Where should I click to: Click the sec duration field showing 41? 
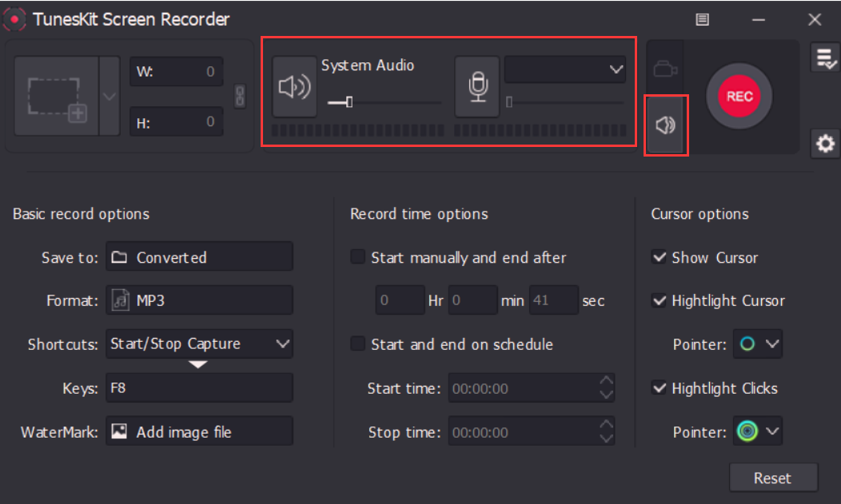[x=553, y=300]
